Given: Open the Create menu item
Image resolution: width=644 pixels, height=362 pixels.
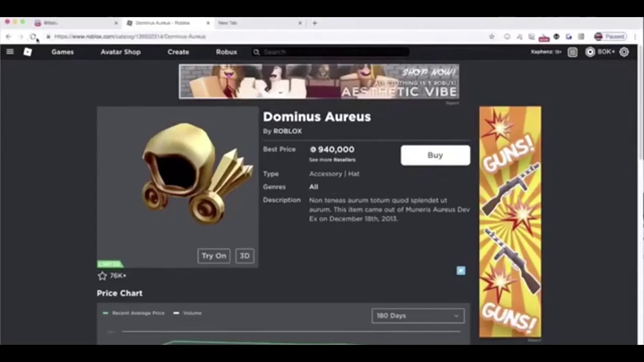Looking at the screenshot, I should pyautogui.click(x=178, y=52).
